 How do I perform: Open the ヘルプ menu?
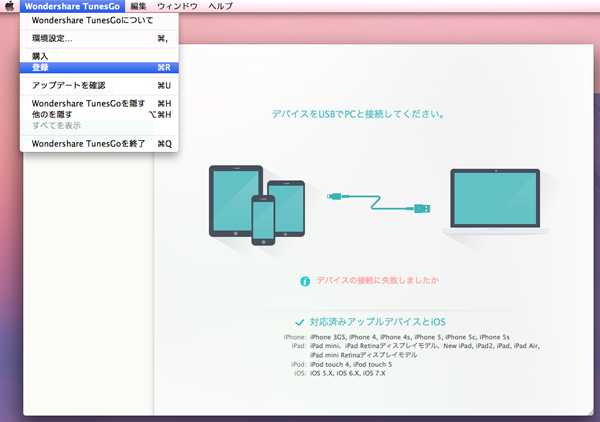pyautogui.click(x=220, y=6)
